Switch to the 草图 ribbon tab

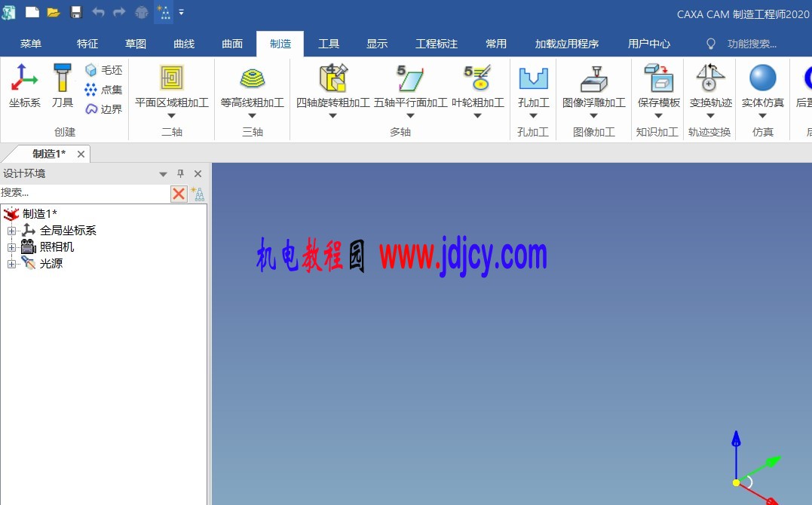coord(136,44)
